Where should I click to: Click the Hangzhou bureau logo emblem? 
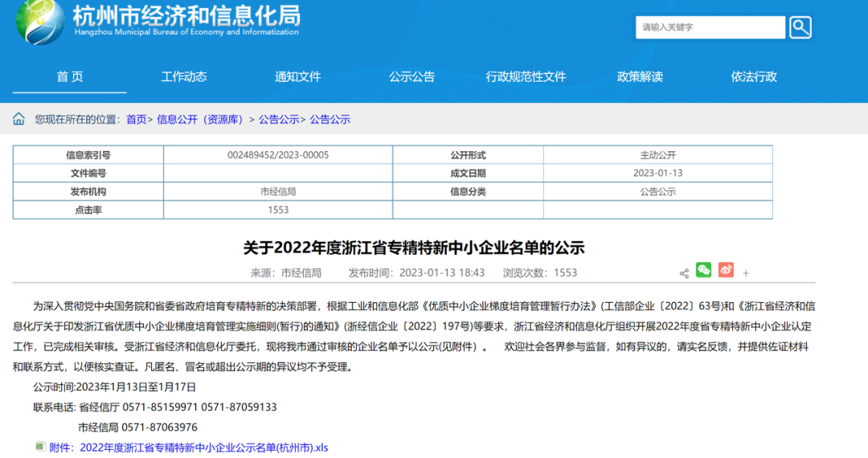(40, 21)
